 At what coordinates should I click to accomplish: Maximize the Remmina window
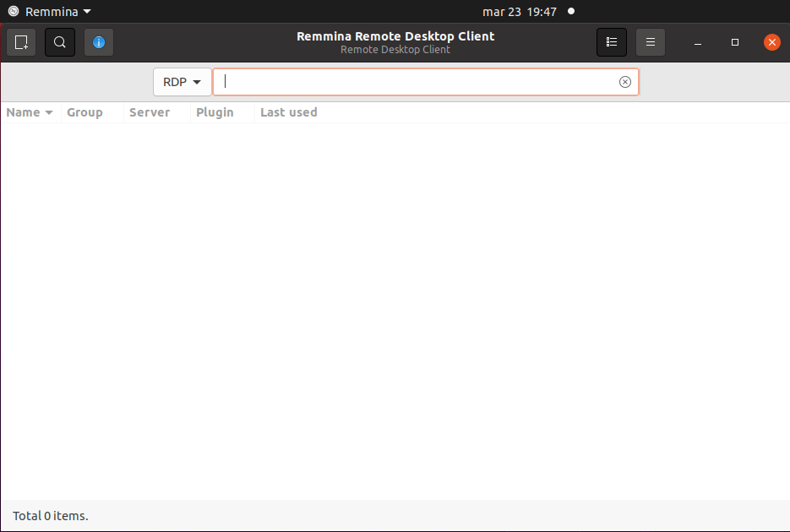[735, 42]
